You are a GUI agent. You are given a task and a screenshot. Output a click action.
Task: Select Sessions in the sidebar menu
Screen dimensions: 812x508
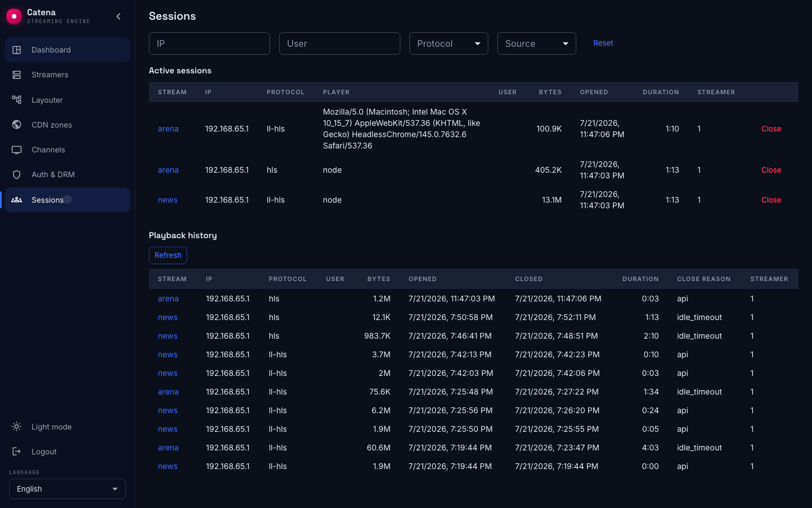coord(67,200)
